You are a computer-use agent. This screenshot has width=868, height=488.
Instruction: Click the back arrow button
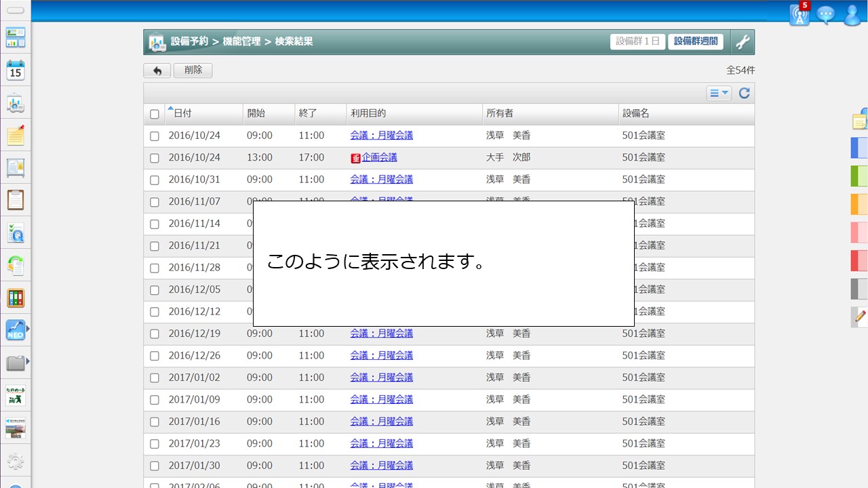point(157,70)
